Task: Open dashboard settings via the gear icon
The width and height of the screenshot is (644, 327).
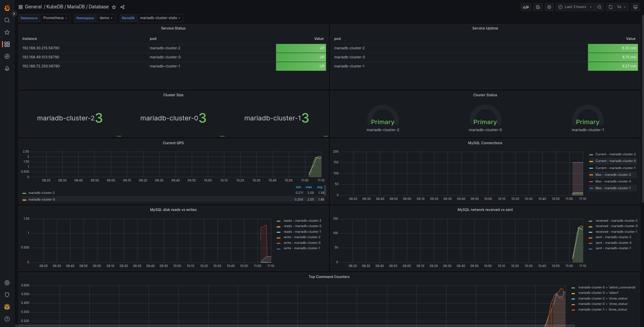Action: click(549, 7)
